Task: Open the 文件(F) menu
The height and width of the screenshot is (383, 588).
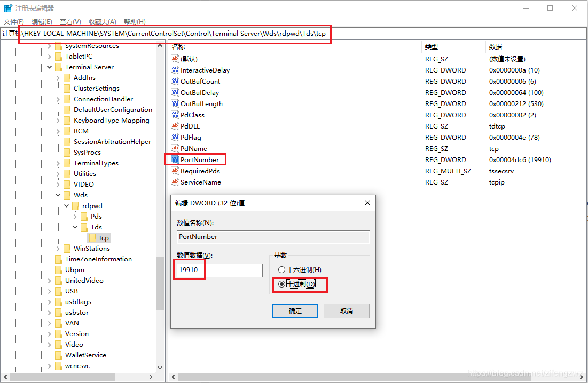Action: [x=14, y=22]
